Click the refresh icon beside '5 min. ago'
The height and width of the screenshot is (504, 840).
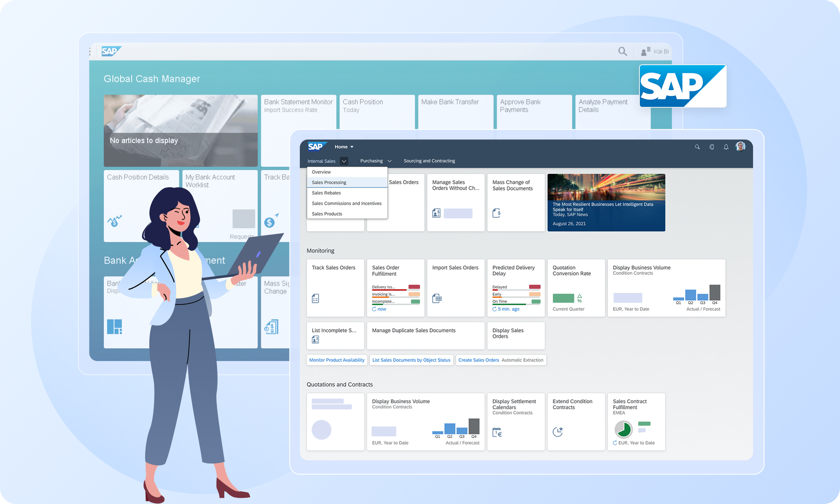coord(495,309)
